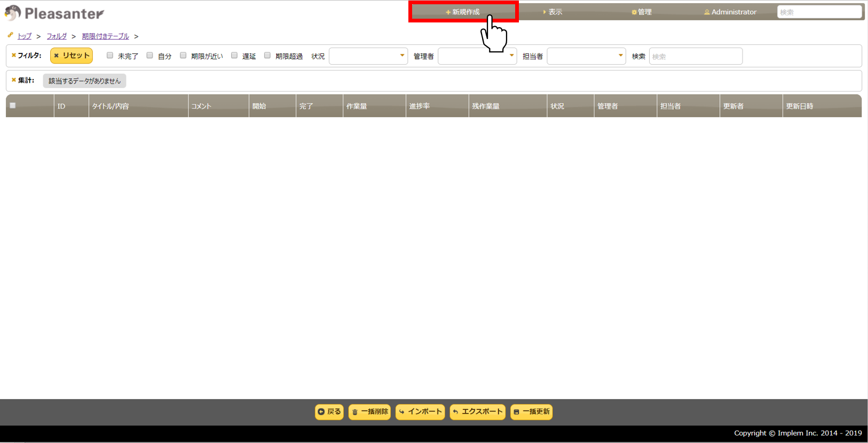Viewport: 868px width, 443px height.
Task: Open the 担当者 filter dropdown
Action: tap(586, 56)
